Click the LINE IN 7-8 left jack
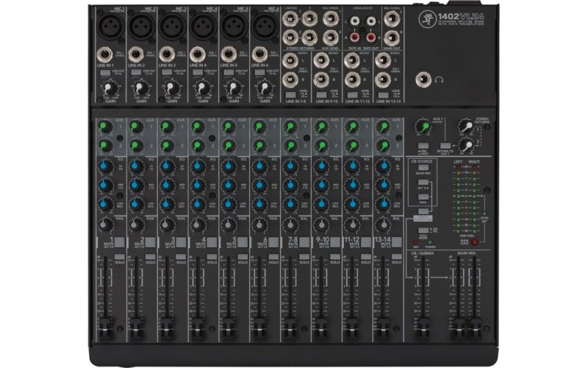 click(x=290, y=60)
